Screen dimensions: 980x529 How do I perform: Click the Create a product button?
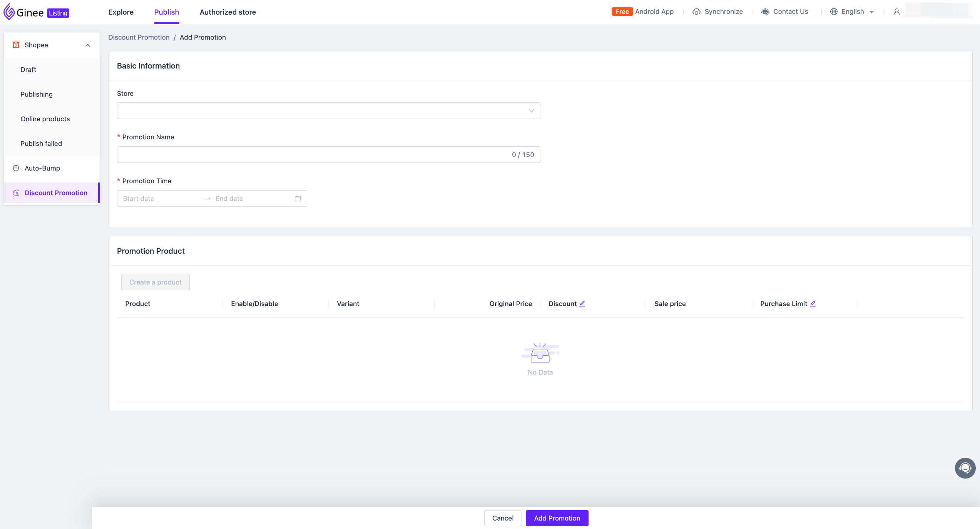tap(156, 282)
